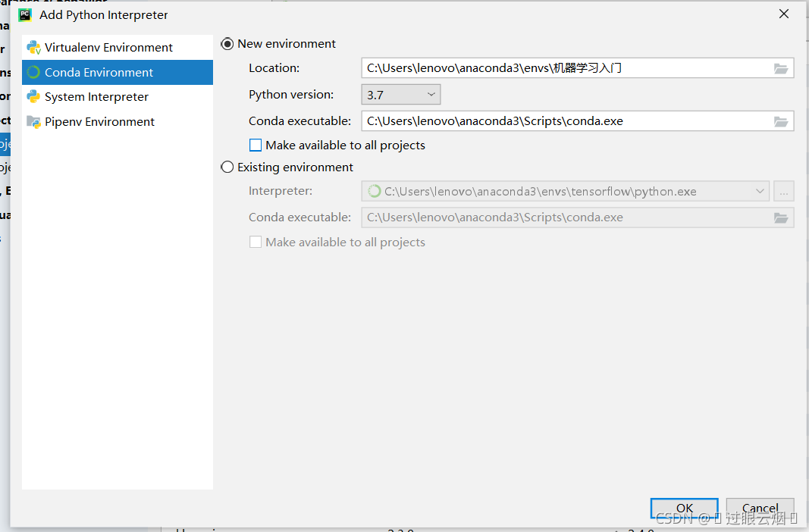This screenshot has width=809, height=532.
Task: Toggle the greyed-out Make available to all projects checkbox
Action: (x=256, y=243)
